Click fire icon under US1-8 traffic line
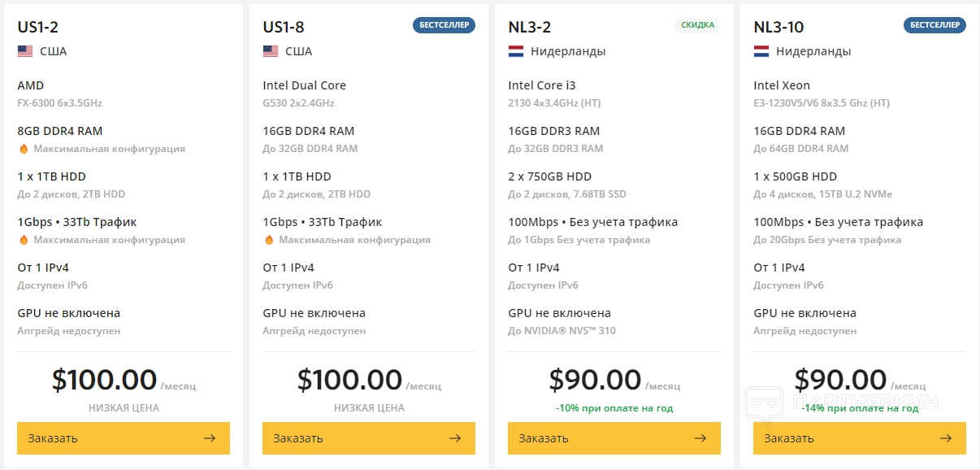Viewport: 980px width, 470px height. (x=269, y=240)
